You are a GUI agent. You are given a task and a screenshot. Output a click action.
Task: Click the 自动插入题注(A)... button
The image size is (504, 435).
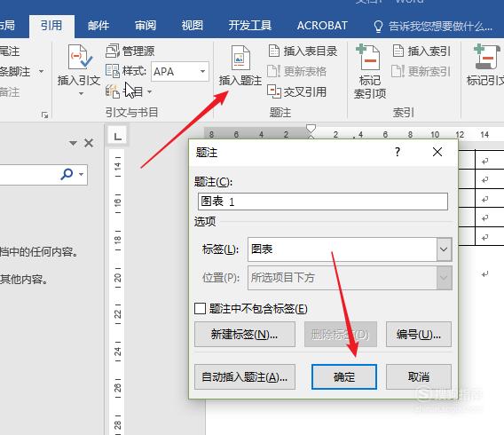(245, 376)
